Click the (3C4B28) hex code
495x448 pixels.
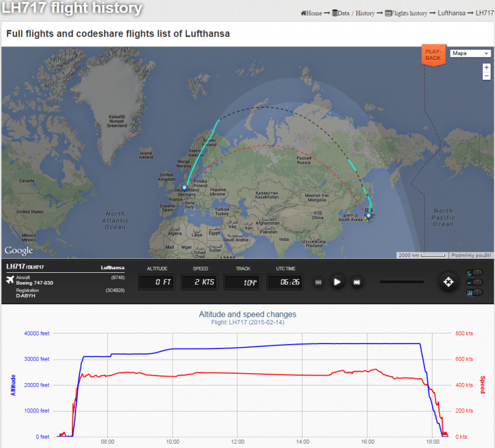pyautogui.click(x=115, y=290)
